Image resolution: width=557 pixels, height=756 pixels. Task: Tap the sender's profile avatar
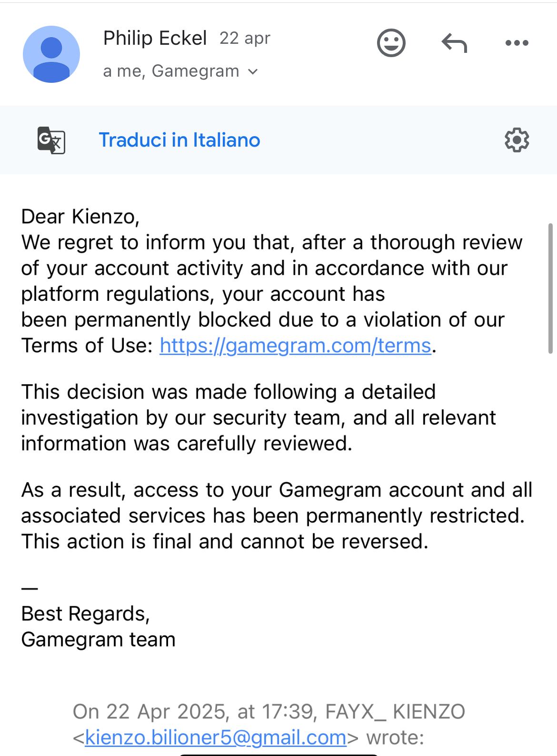(51, 54)
